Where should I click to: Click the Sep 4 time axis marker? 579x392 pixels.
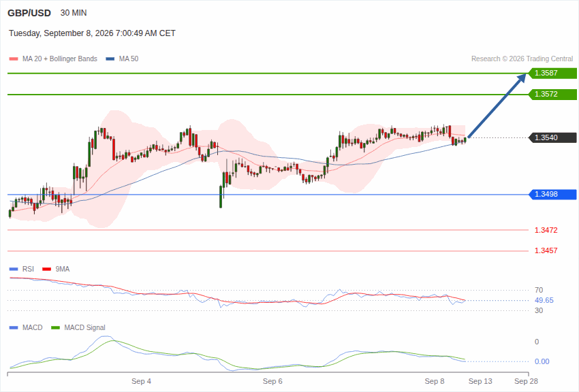tap(141, 381)
